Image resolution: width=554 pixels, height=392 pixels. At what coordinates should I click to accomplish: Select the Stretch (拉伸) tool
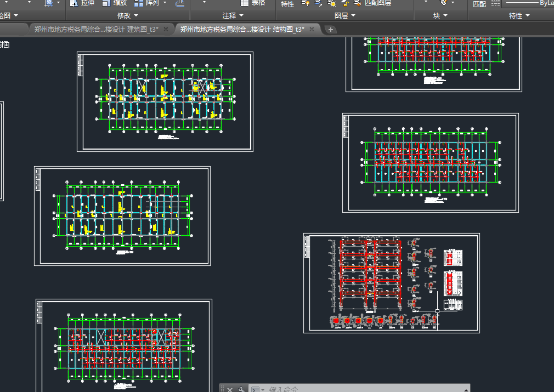point(82,3)
